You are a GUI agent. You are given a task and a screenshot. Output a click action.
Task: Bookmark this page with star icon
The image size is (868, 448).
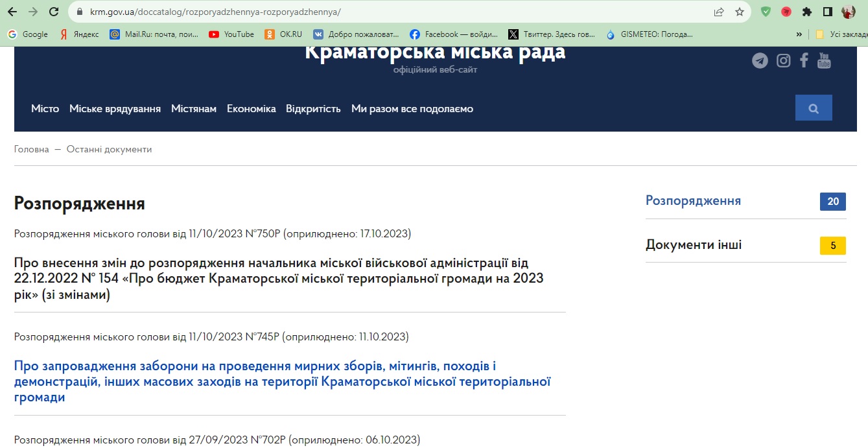coord(740,12)
